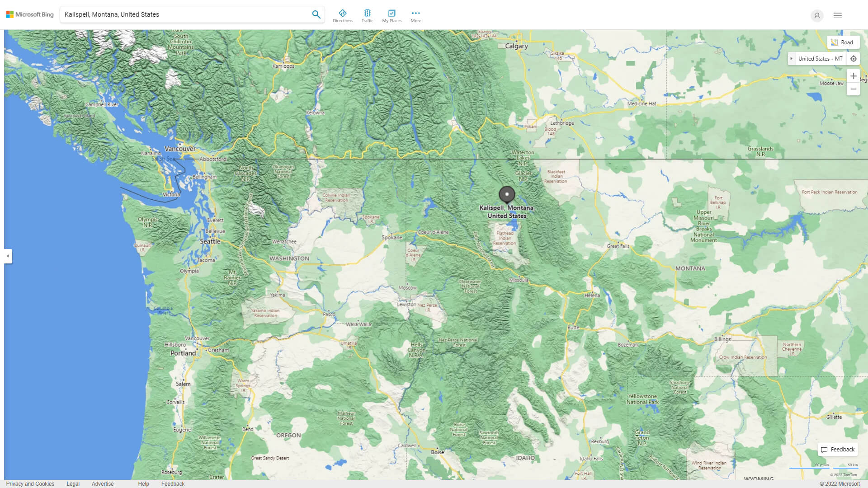Open the Help link
The width and height of the screenshot is (868, 488).
tap(143, 483)
